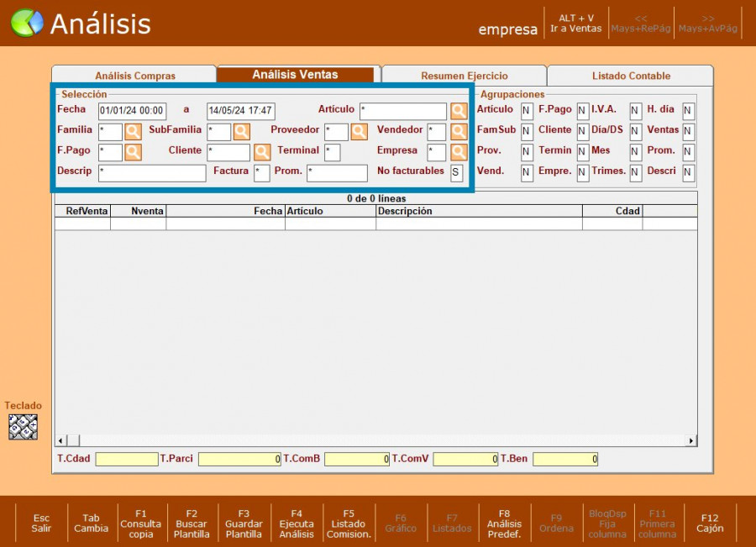Open the Resumen Ejercicio tab

pyautogui.click(x=464, y=76)
